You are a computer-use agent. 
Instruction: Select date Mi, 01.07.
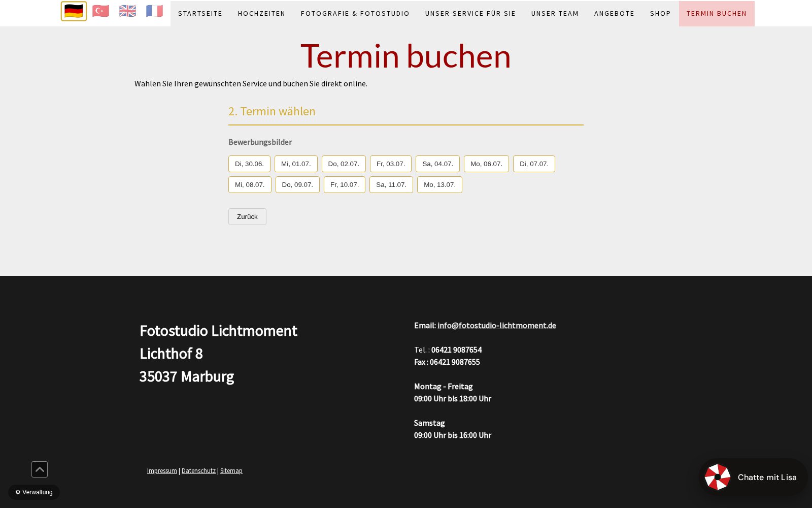(296, 164)
